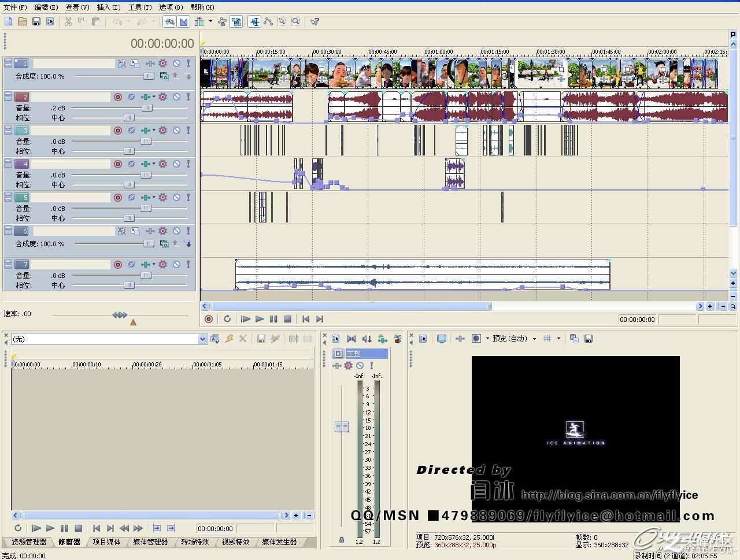
Task: Invert phase on audio track 5
Action: tap(131, 198)
